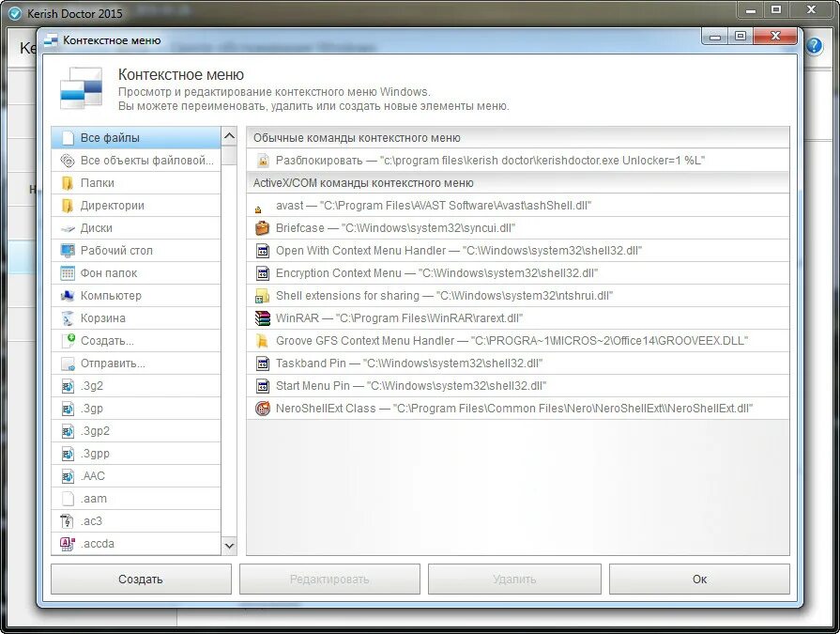The width and height of the screenshot is (840, 634).
Task: Click the Создать button
Action: pos(141,579)
